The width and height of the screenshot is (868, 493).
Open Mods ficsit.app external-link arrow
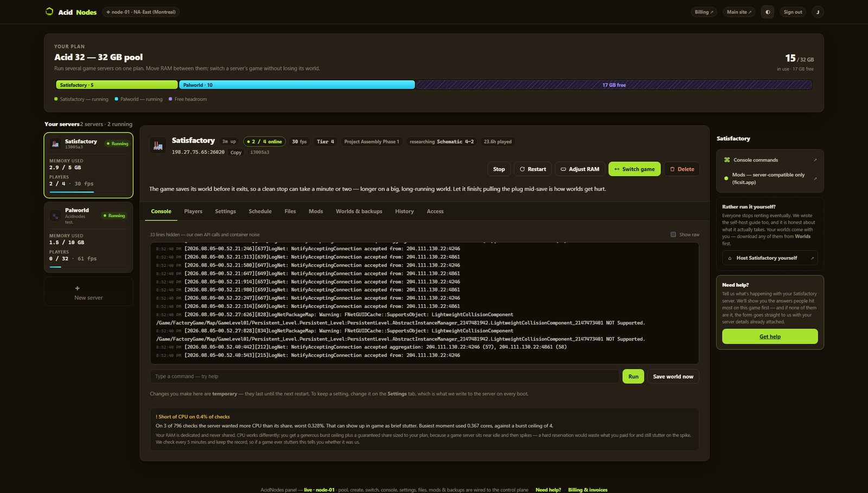click(x=815, y=178)
